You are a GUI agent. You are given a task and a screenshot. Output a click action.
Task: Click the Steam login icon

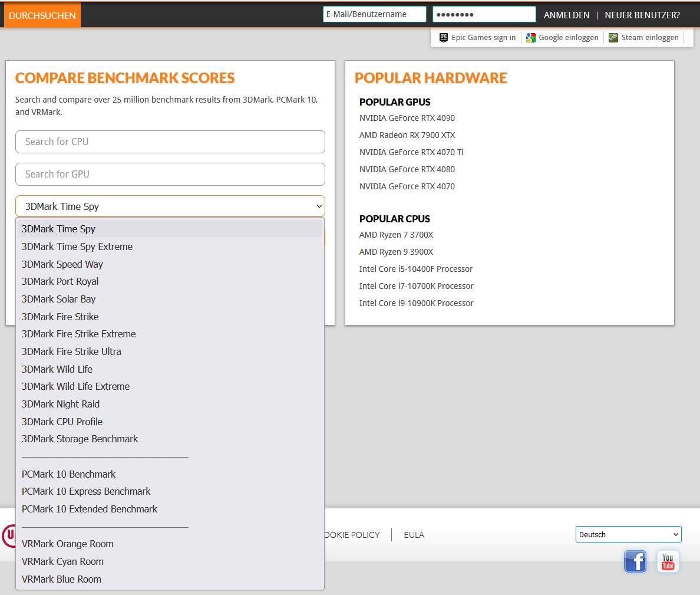(x=613, y=38)
